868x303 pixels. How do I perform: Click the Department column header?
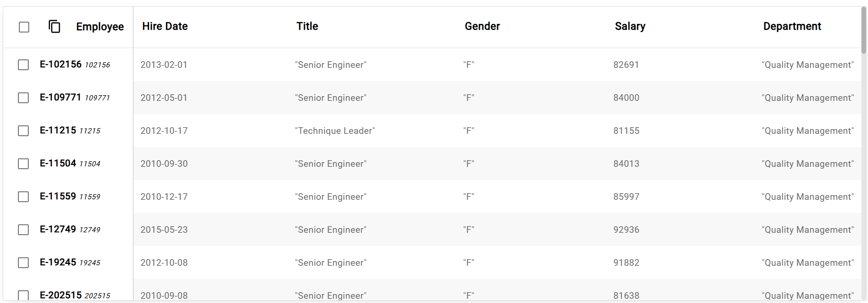coord(792,26)
